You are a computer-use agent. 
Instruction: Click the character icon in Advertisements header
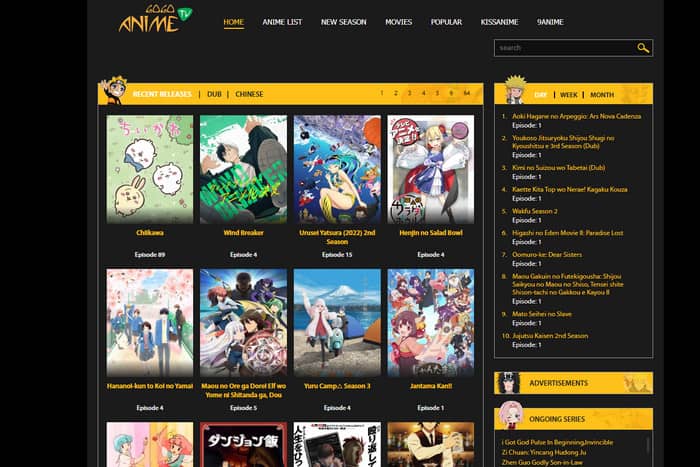[x=508, y=383]
